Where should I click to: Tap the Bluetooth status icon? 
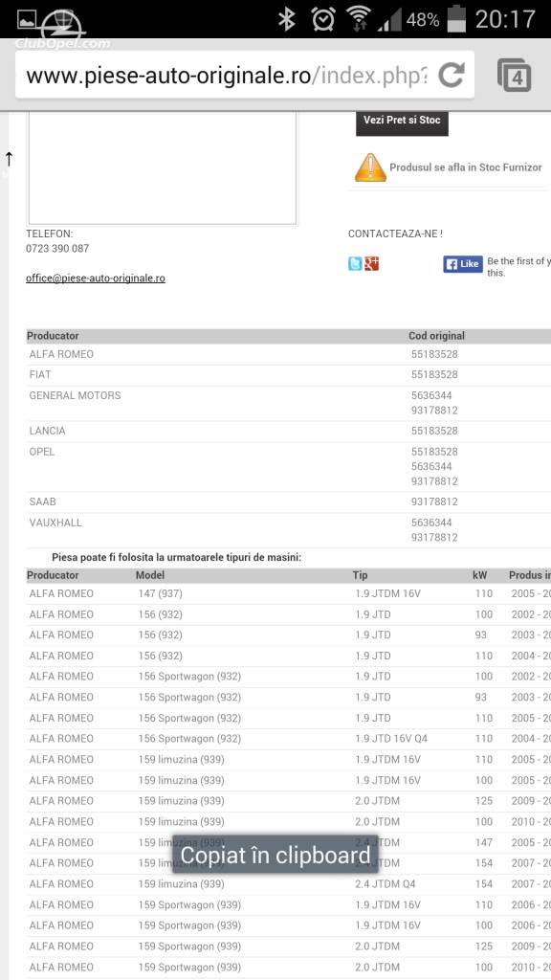[287, 19]
